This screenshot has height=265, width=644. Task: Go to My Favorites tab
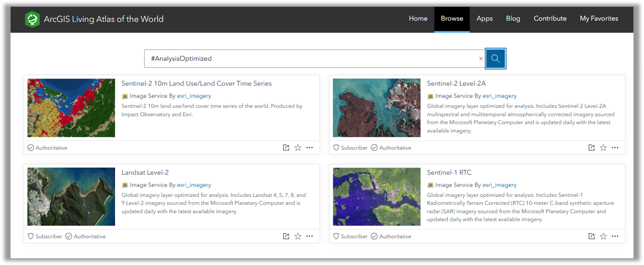tap(599, 19)
